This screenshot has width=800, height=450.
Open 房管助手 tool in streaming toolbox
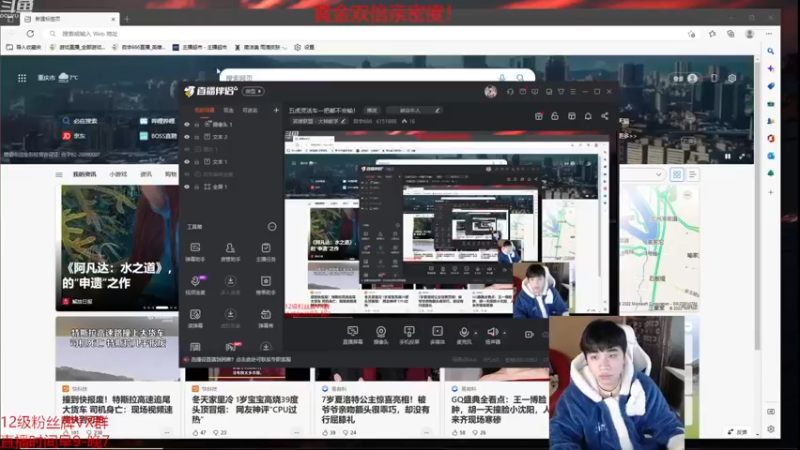click(x=230, y=252)
